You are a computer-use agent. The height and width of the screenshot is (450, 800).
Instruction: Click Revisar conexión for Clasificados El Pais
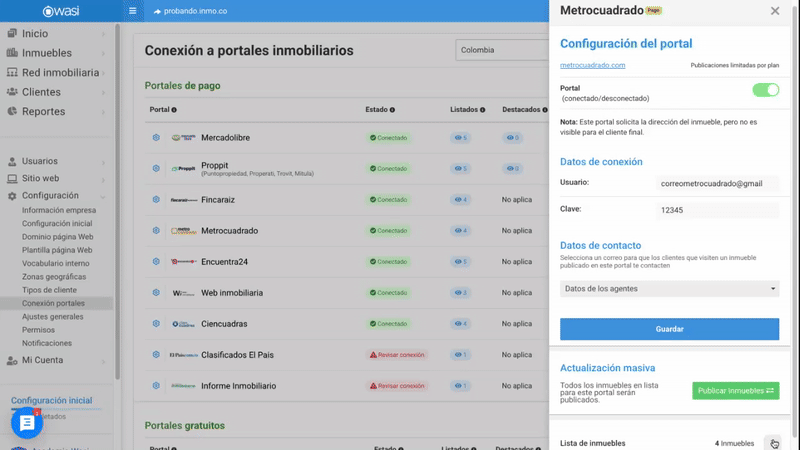tap(397, 355)
